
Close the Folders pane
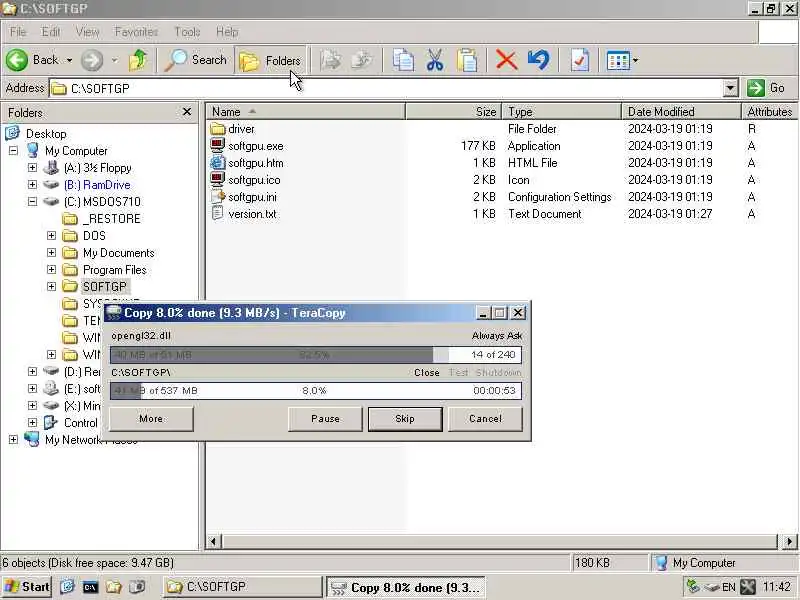(187, 112)
